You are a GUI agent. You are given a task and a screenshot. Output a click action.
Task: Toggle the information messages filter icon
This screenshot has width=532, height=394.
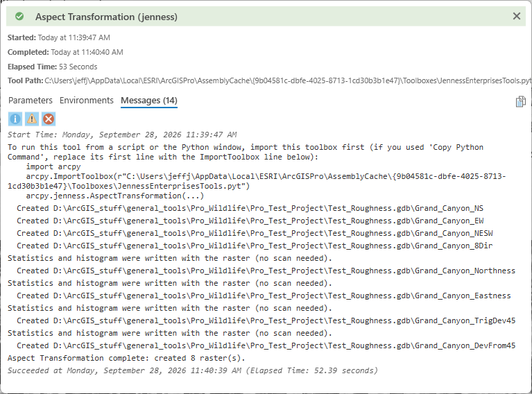click(15, 119)
